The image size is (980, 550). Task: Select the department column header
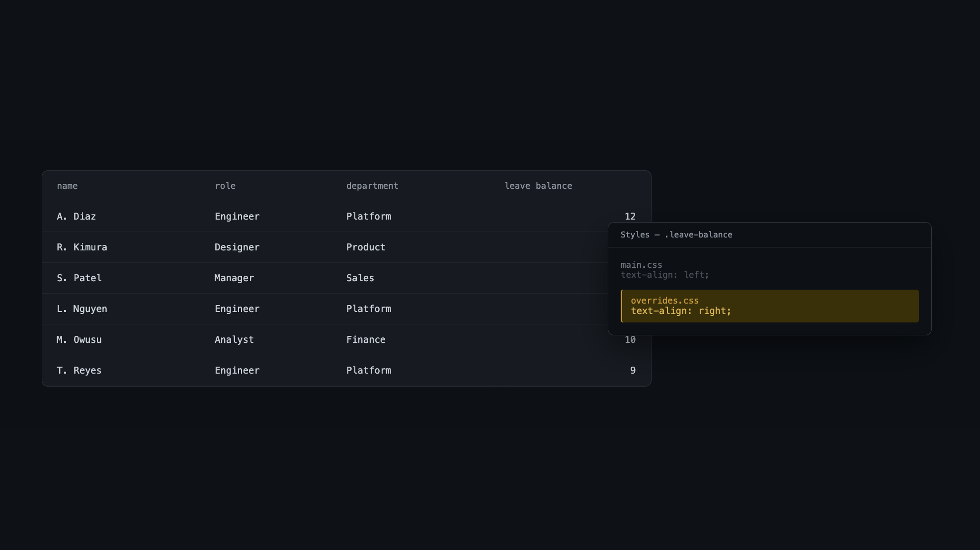pos(372,186)
